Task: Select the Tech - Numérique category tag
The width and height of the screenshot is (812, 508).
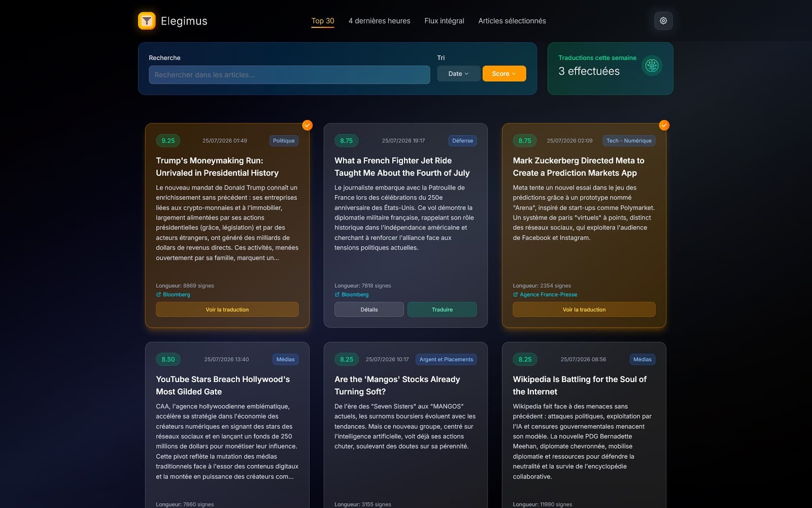Action: pos(629,141)
